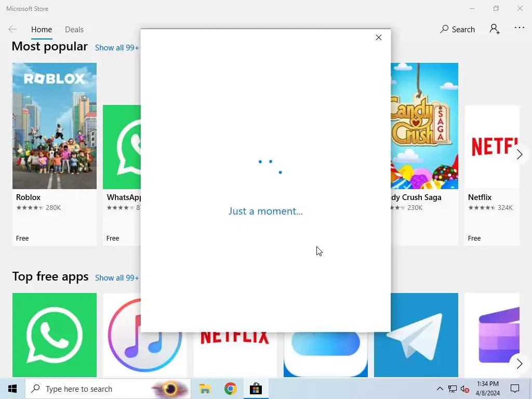Open File Explorer from the taskbar
Screen dimensions: 532x399
click(x=205, y=389)
